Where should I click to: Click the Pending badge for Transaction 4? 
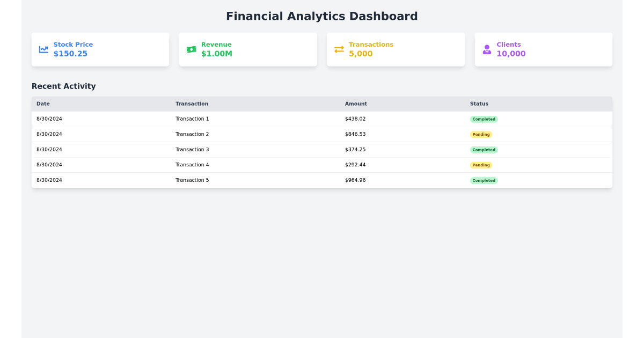tap(481, 165)
